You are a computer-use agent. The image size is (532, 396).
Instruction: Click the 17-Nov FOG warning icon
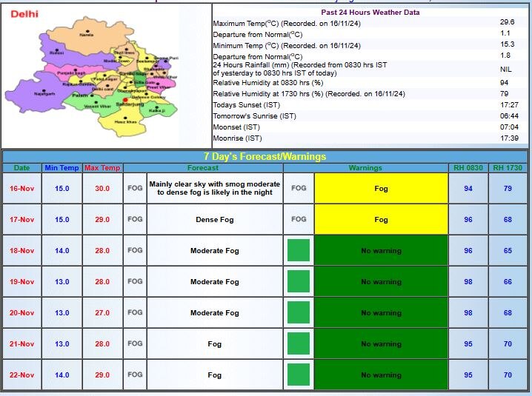pyautogui.click(x=299, y=219)
